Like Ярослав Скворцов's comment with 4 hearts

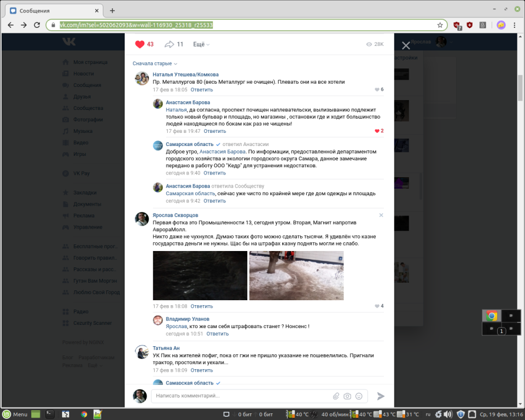coord(377,306)
